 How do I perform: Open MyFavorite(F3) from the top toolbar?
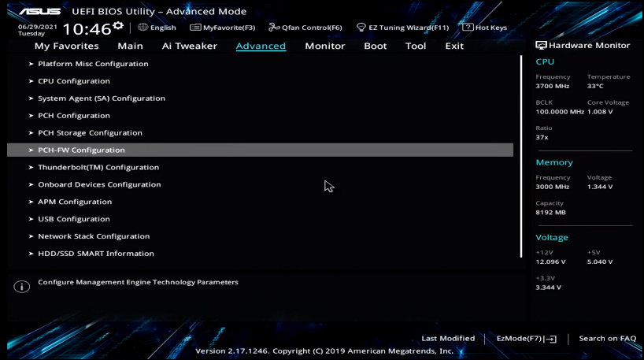pyautogui.click(x=223, y=28)
